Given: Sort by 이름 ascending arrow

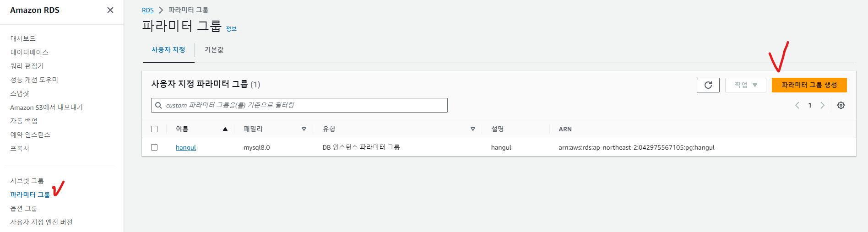Looking at the screenshot, I should click(x=225, y=129).
